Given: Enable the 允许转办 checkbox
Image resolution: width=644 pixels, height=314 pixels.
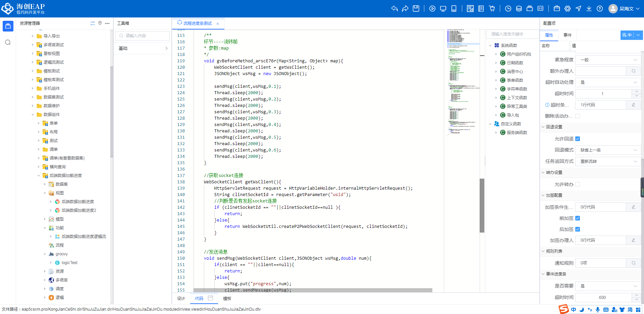Looking at the screenshot, I should [578, 184].
